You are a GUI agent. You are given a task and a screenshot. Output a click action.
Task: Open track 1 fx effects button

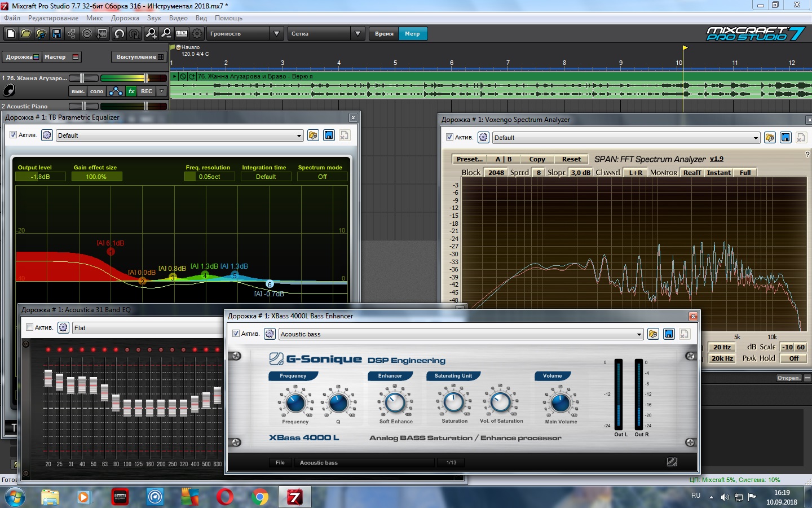click(131, 91)
